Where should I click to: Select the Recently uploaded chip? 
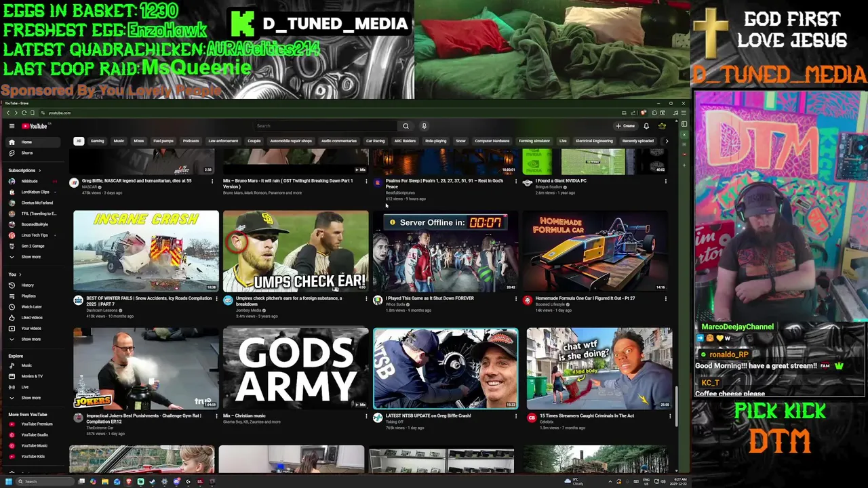[637, 141]
